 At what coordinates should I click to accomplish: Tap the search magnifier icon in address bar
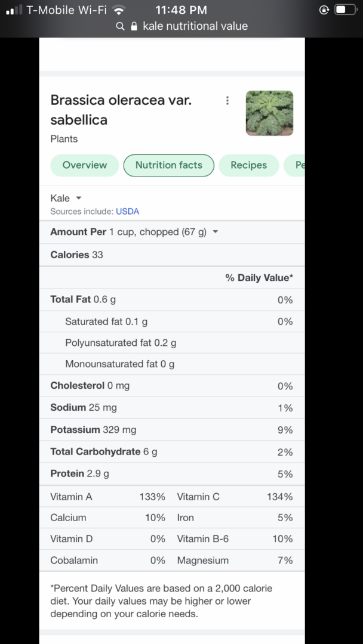[120, 27]
